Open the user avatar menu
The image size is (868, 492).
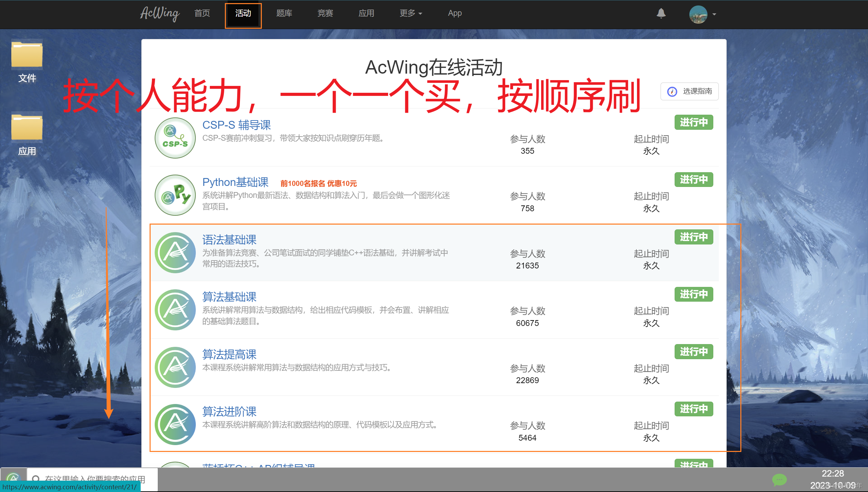coord(698,14)
